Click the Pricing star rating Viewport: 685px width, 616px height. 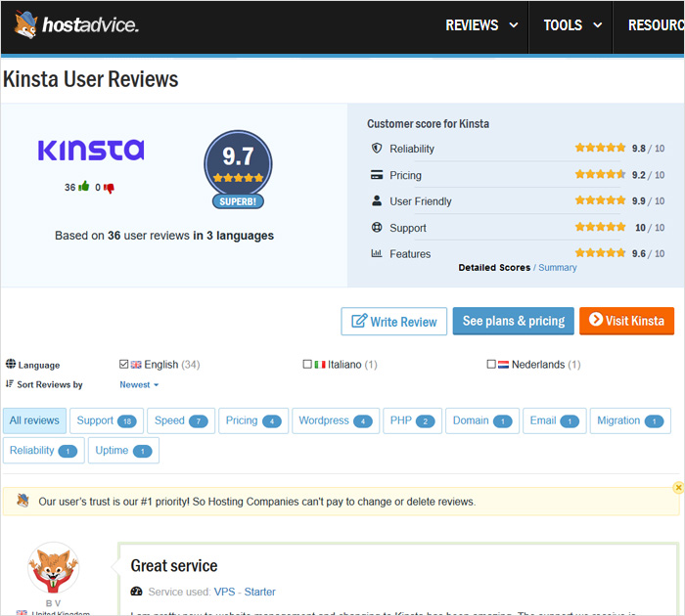coord(600,174)
